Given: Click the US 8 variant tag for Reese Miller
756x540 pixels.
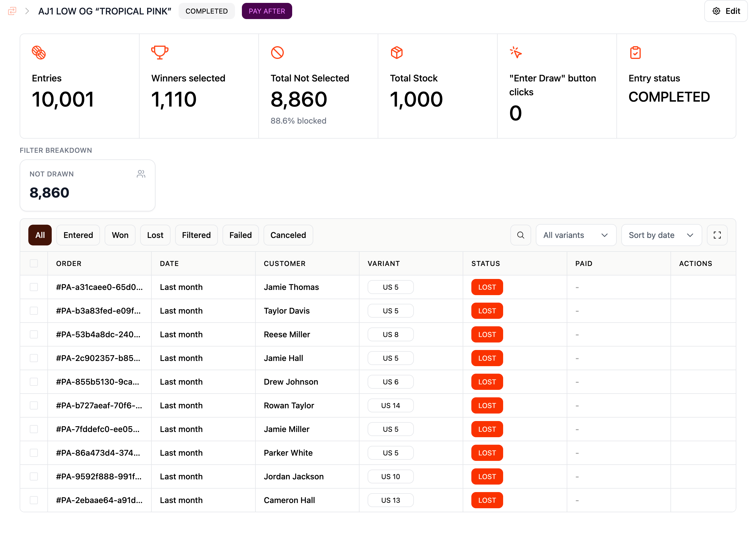Looking at the screenshot, I should [x=390, y=334].
